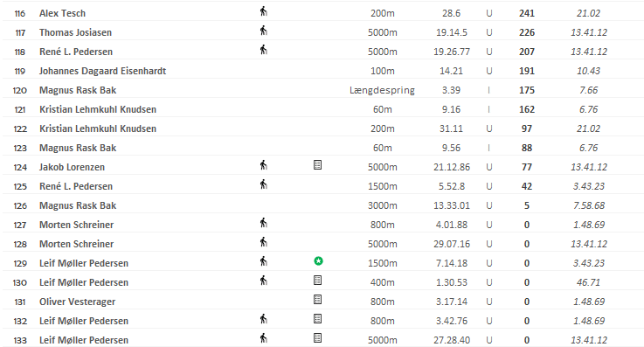Image resolution: width=644 pixels, height=347 pixels.
Task: Open the sheet icon in row 133
Action: [317, 338]
